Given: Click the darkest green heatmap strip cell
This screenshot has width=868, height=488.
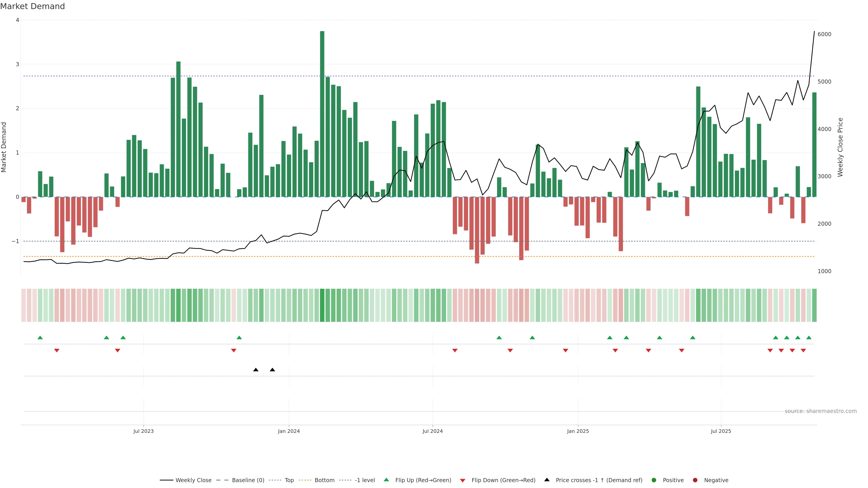Looking at the screenshot, I should coord(322,305).
